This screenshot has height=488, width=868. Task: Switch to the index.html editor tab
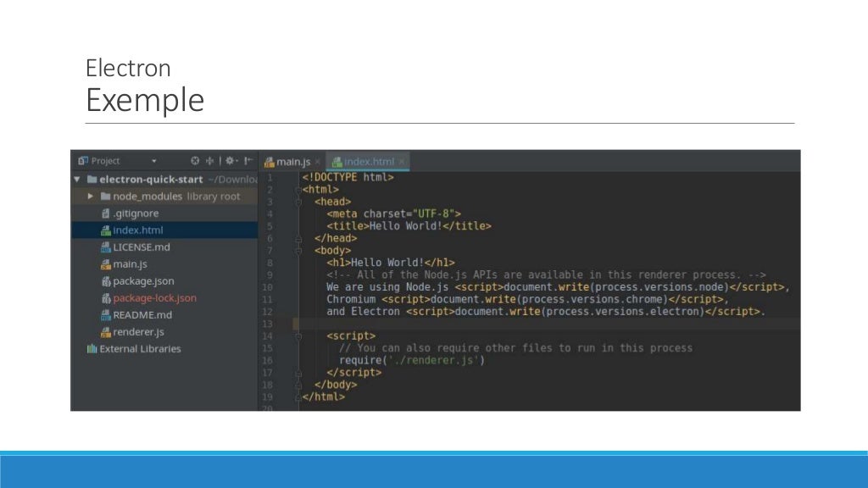coord(369,162)
